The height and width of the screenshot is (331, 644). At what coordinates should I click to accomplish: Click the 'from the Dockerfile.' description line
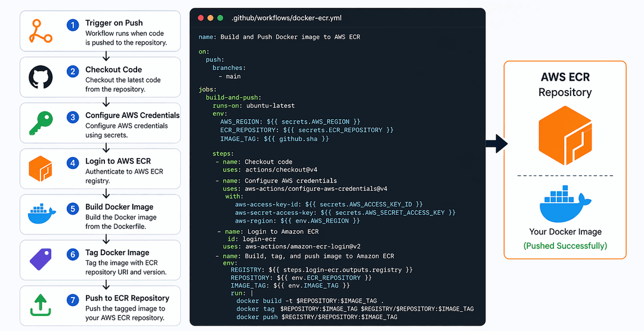116,226
